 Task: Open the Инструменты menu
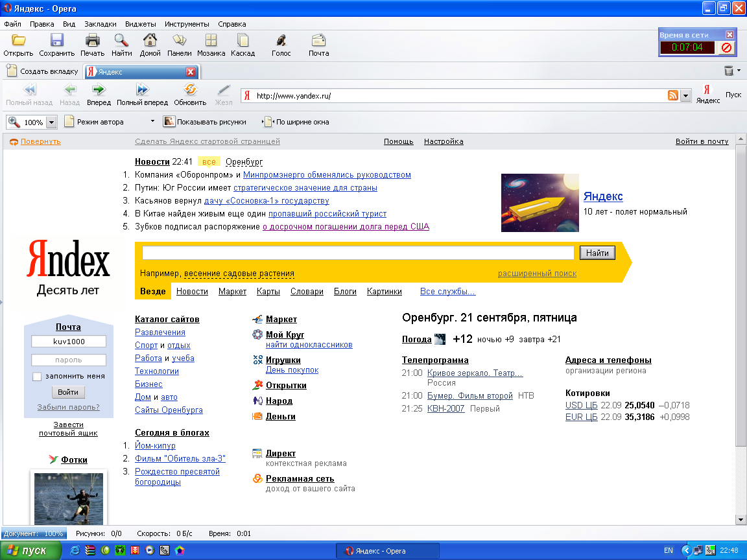[187, 24]
